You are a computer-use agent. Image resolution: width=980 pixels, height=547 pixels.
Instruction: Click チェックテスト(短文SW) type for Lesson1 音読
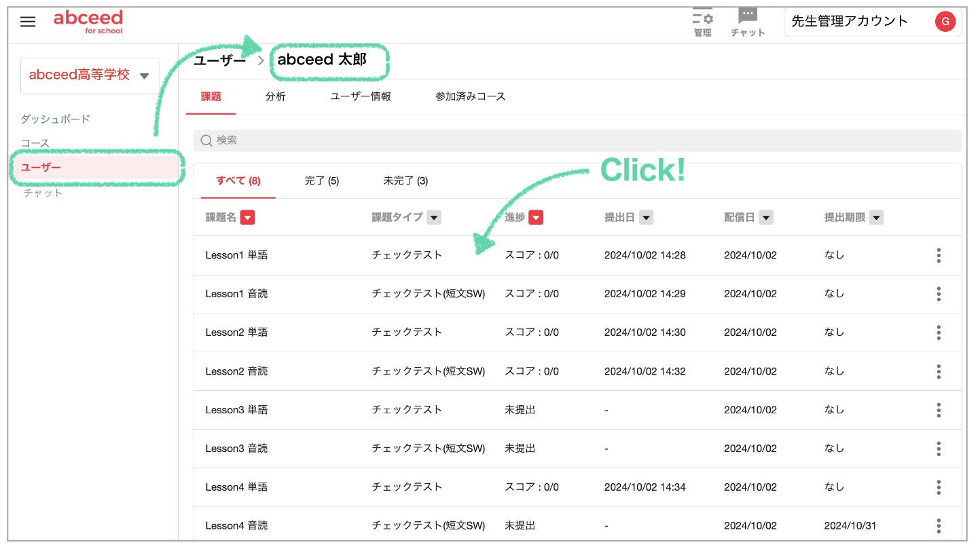[x=429, y=294]
